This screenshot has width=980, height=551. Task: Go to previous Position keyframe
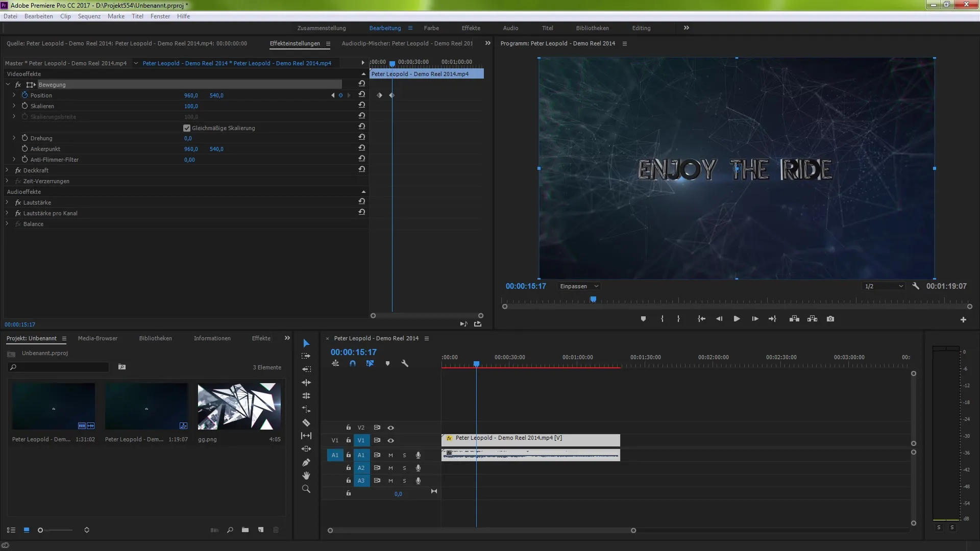click(333, 95)
